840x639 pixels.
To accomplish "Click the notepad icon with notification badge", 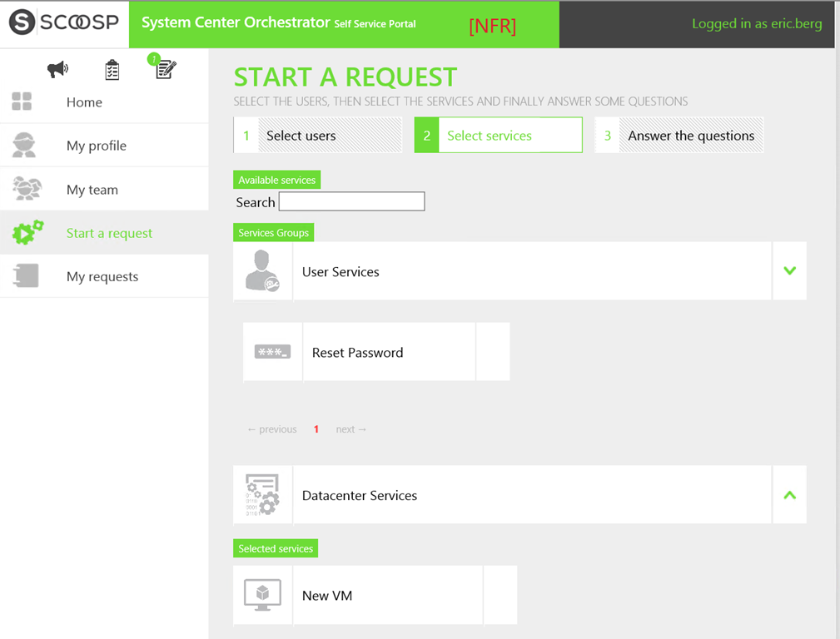I will 165,69.
